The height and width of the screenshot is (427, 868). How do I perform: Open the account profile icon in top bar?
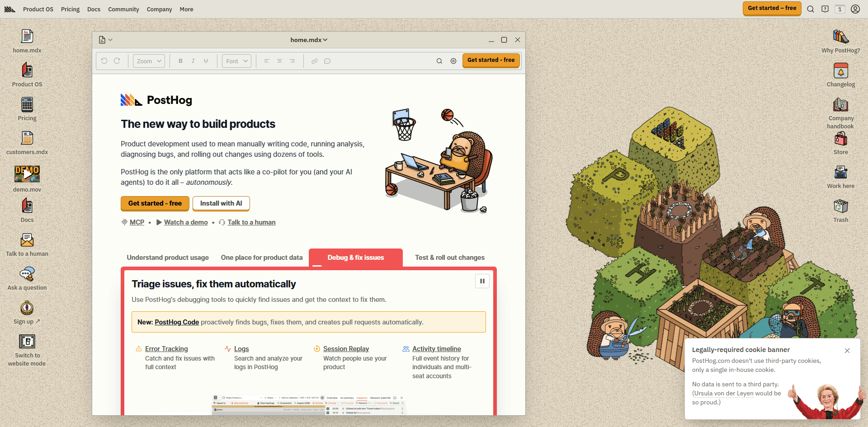855,9
